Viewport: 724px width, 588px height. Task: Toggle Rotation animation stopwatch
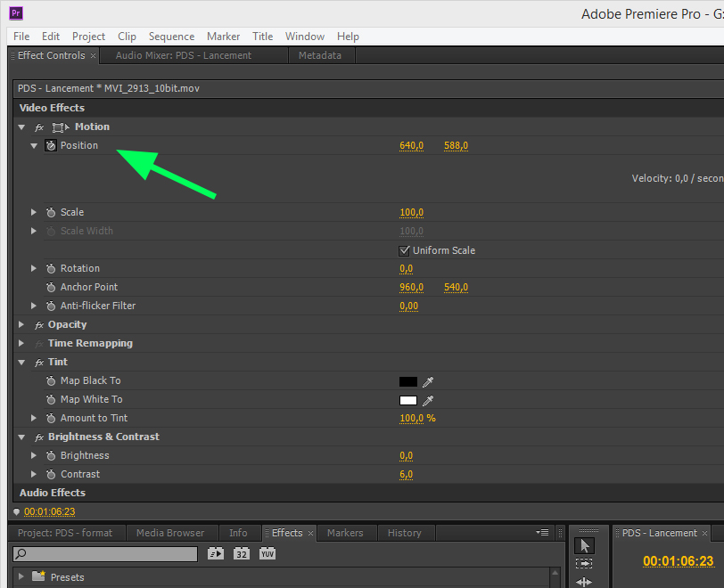pyautogui.click(x=51, y=269)
